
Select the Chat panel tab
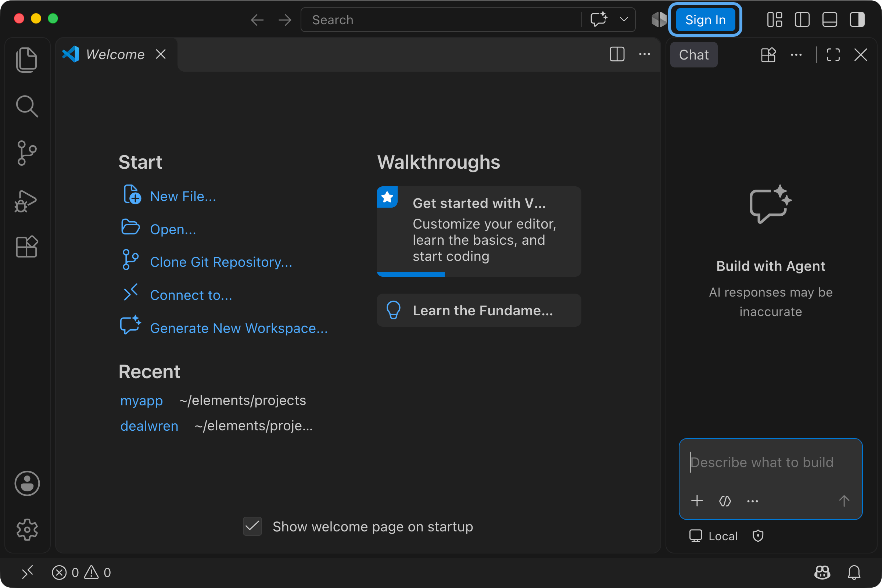coord(693,55)
